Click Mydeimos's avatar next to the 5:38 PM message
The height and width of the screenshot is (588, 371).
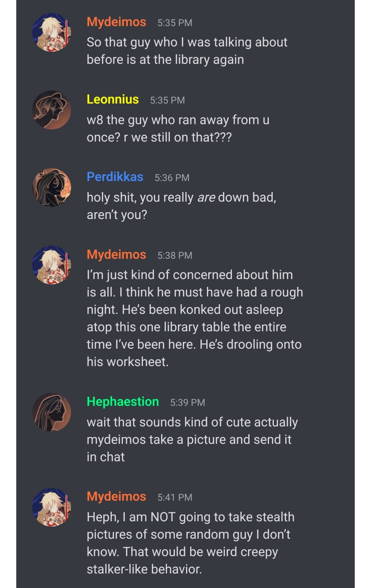(51, 265)
